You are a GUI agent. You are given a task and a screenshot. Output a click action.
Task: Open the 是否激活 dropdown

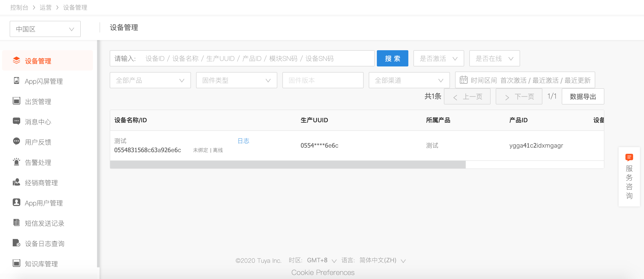439,58
